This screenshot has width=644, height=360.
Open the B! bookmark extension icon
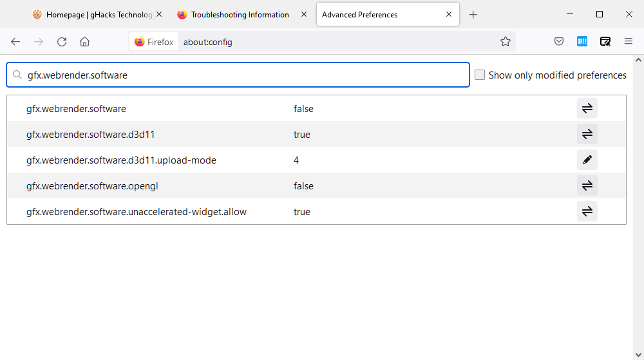pos(582,41)
